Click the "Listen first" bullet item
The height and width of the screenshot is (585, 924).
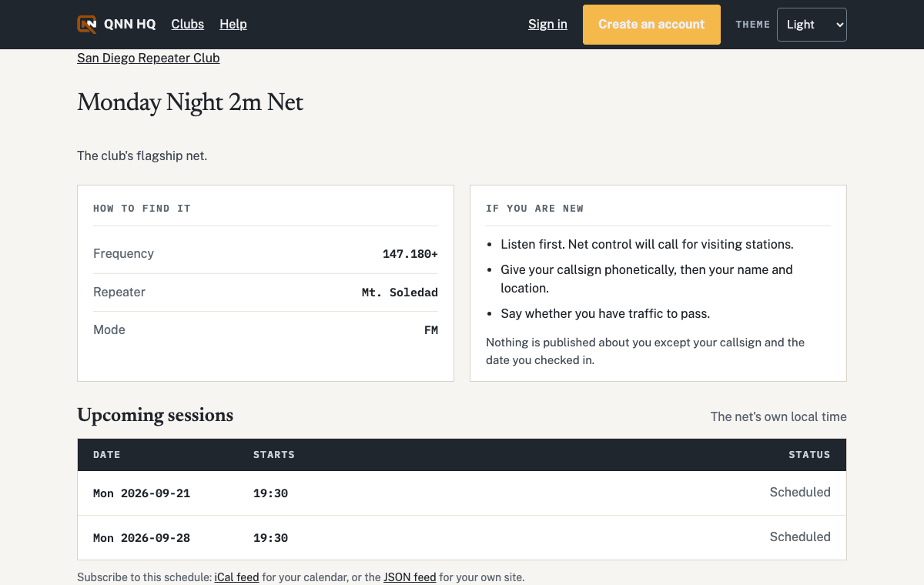coord(647,245)
